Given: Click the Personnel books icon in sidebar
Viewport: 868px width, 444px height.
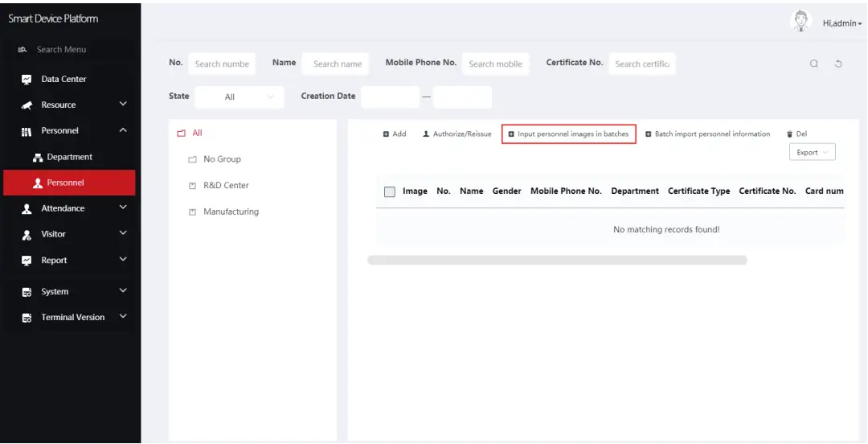Looking at the screenshot, I should coord(27,131).
